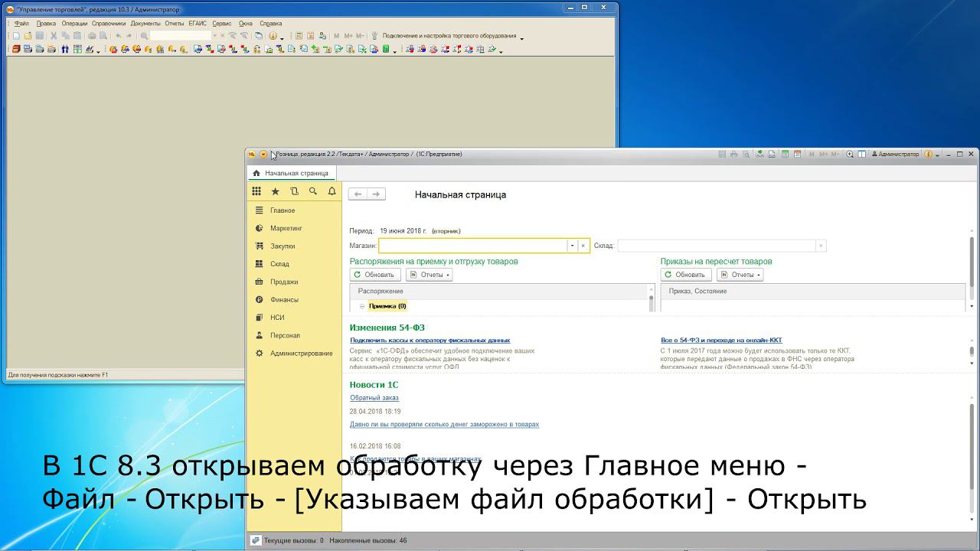This screenshot has width=980, height=551.
Task: Open ЕГАИС menu in Управление торговлей window
Action: point(198,24)
